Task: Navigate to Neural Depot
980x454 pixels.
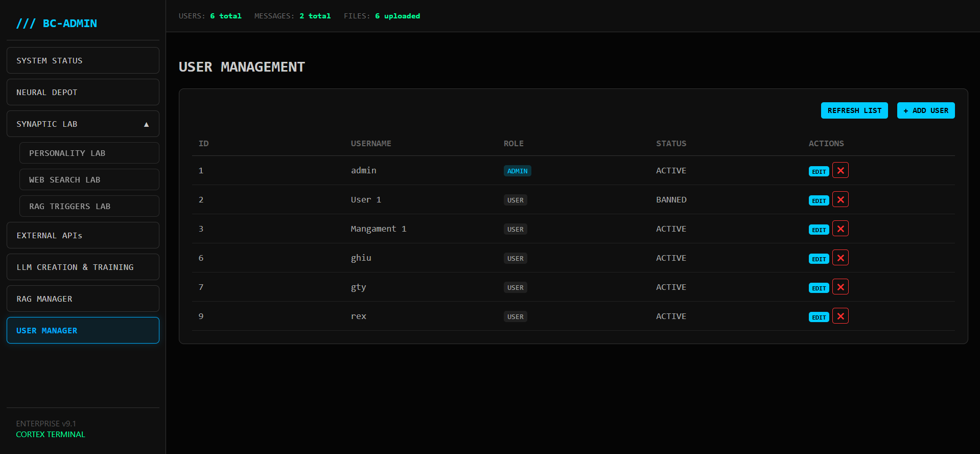Action: click(x=83, y=92)
